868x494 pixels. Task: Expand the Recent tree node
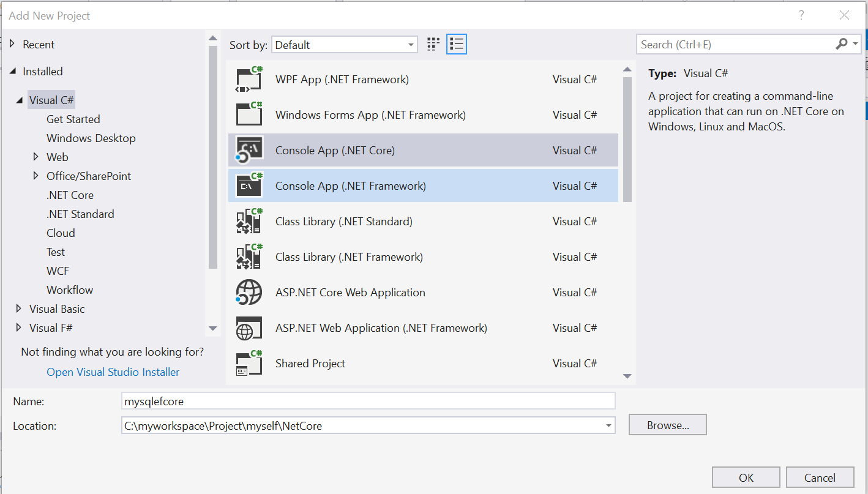[x=13, y=45]
